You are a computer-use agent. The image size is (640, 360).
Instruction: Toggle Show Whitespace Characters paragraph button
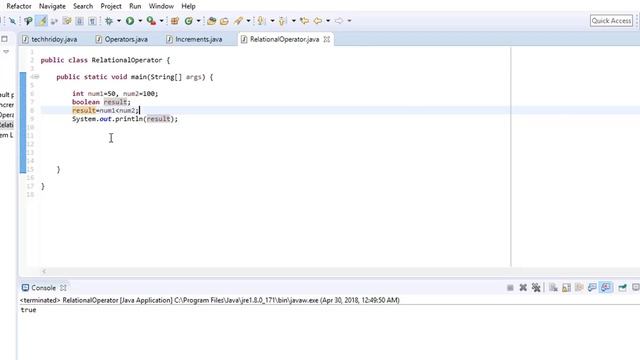[92, 21]
